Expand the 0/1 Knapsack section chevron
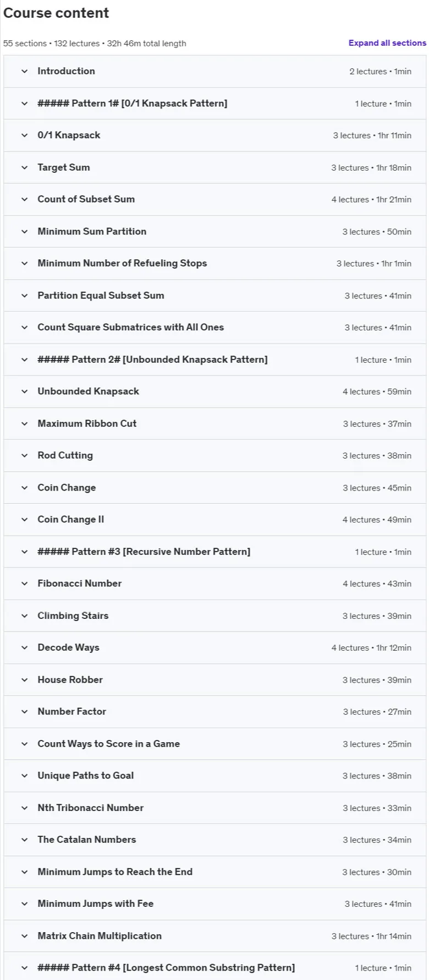This screenshot has height=980, width=429. [x=24, y=135]
